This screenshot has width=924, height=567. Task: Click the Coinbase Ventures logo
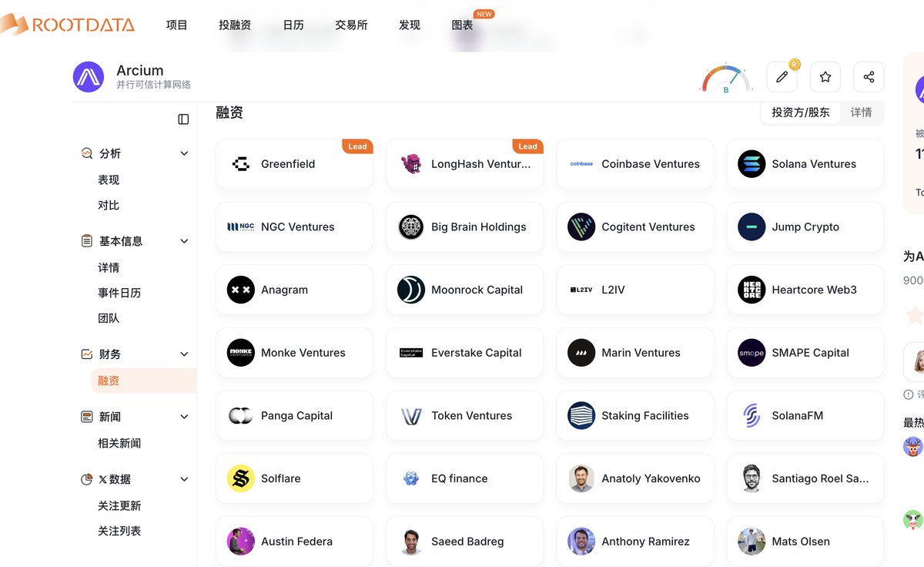pyautogui.click(x=581, y=164)
